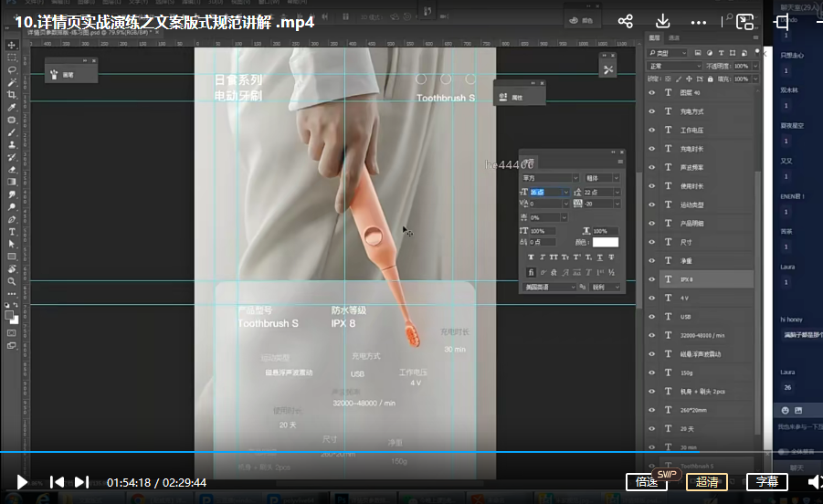Viewport: 823px width, 504px height.
Task: Open the 美国英语 language dropdown
Action: coord(550,287)
